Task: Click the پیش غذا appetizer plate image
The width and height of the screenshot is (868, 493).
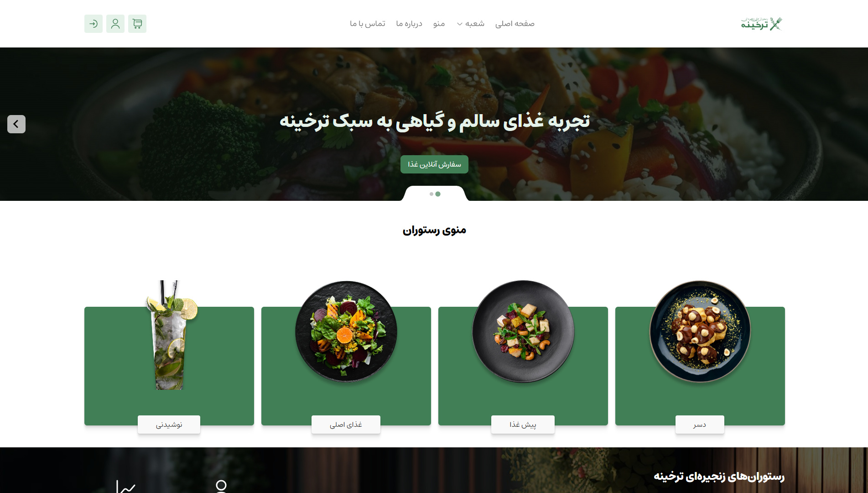Action: point(523,331)
